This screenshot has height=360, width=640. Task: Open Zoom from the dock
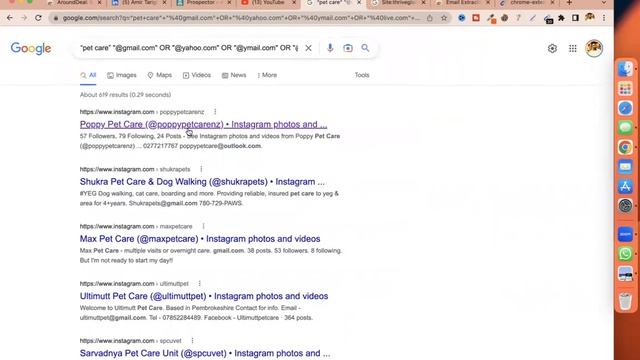625,235
